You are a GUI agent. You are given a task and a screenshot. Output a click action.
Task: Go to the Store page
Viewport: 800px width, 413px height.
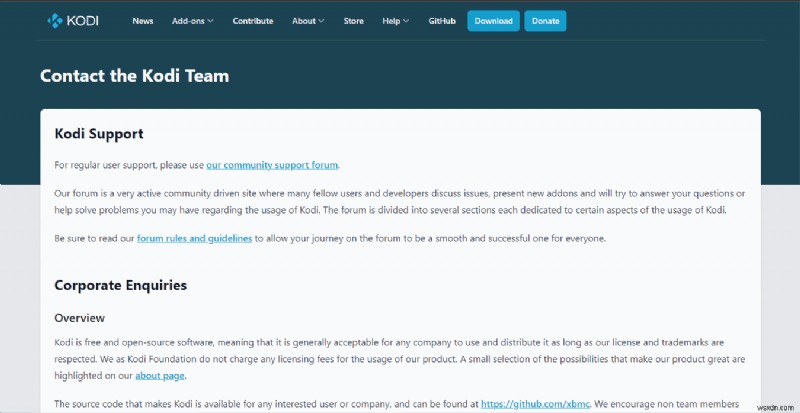[x=354, y=21]
